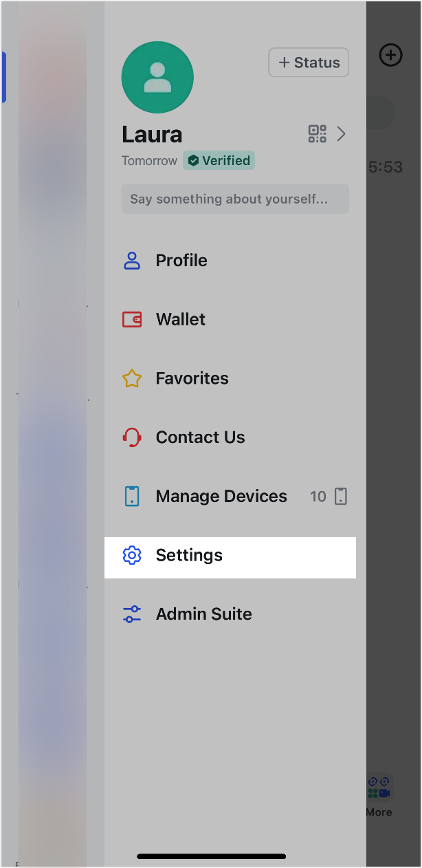
Task: Open the Admin Suite menu entry
Action: (x=204, y=614)
